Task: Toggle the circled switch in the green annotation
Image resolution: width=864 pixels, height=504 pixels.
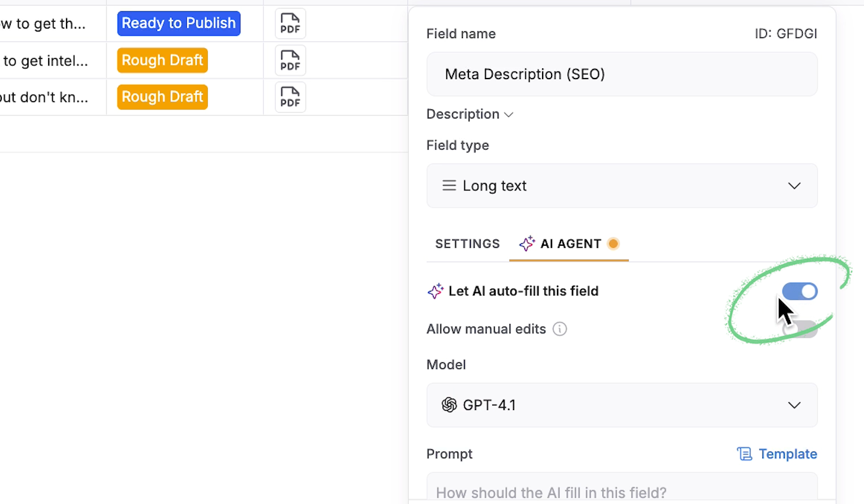Action: coord(800,291)
